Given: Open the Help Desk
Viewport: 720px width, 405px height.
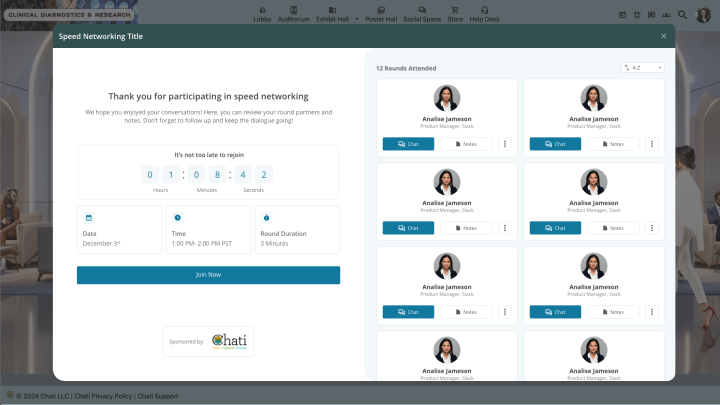Looking at the screenshot, I should click(484, 15).
